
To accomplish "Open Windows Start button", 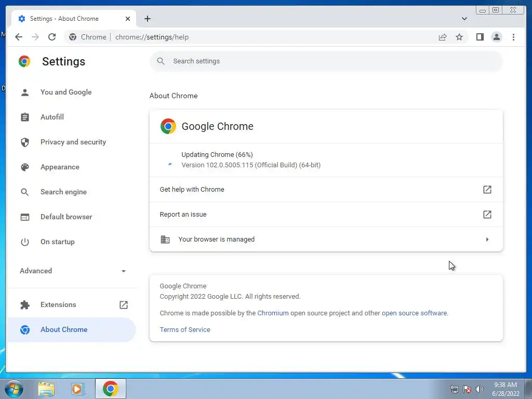I will 14,389.
